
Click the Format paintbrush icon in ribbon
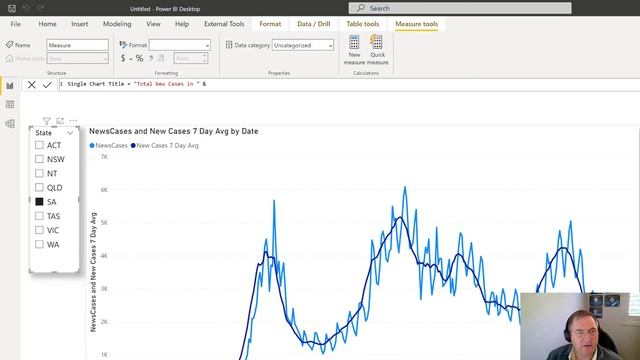click(123, 44)
